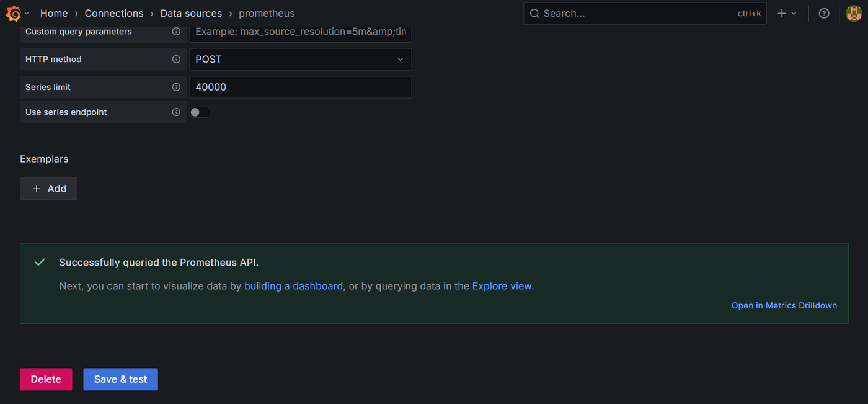The height and width of the screenshot is (404, 868).
Task: Click the Save & test button
Action: tap(121, 379)
